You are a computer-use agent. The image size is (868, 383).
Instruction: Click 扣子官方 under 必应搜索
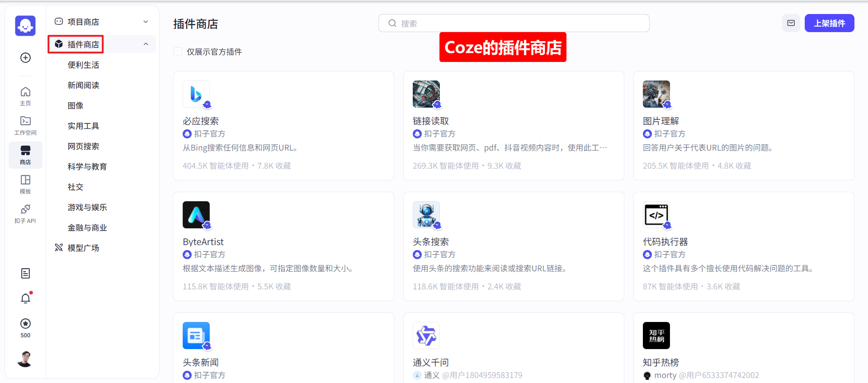coord(209,134)
